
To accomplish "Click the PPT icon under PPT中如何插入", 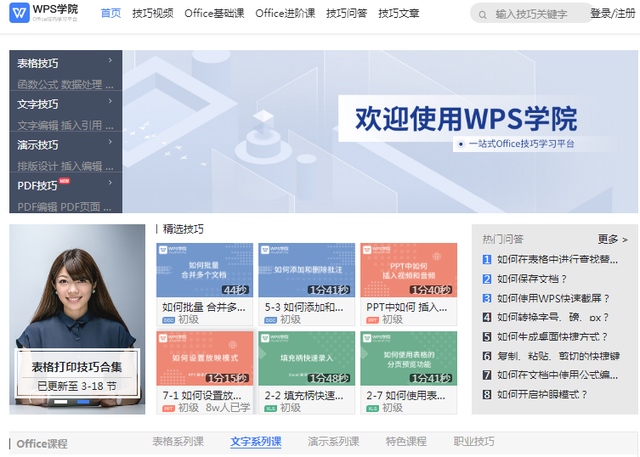I will pos(373,320).
